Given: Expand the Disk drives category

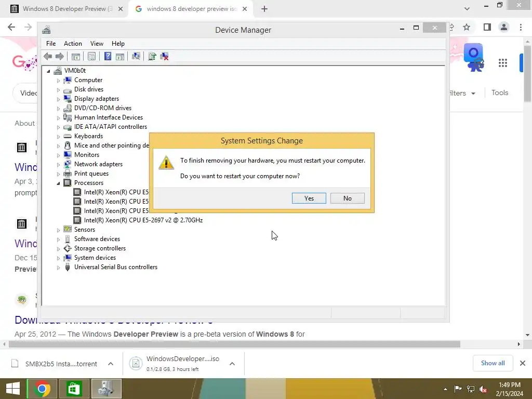Looking at the screenshot, I should point(58,90).
